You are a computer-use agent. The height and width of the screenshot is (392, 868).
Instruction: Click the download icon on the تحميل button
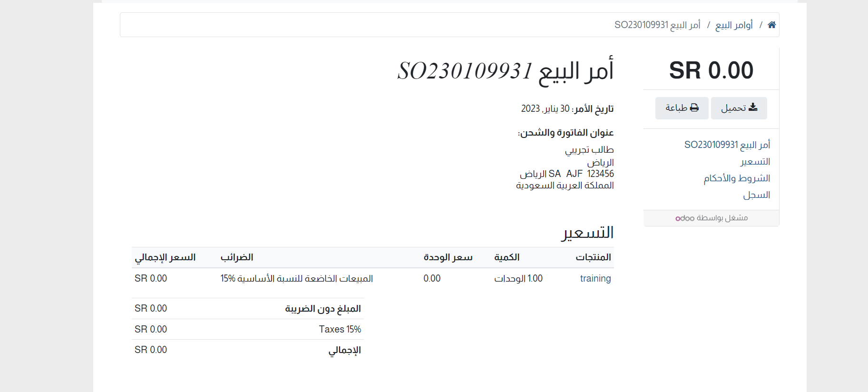[x=753, y=108]
